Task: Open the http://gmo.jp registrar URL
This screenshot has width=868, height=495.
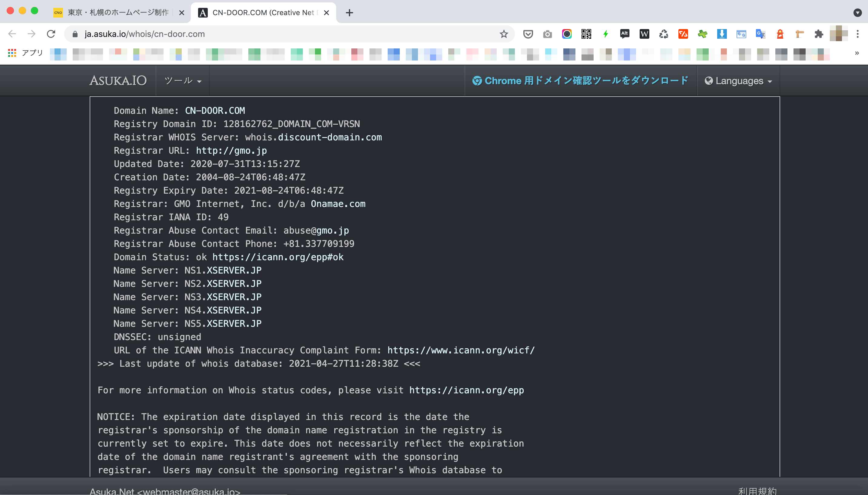Action: pos(231,151)
